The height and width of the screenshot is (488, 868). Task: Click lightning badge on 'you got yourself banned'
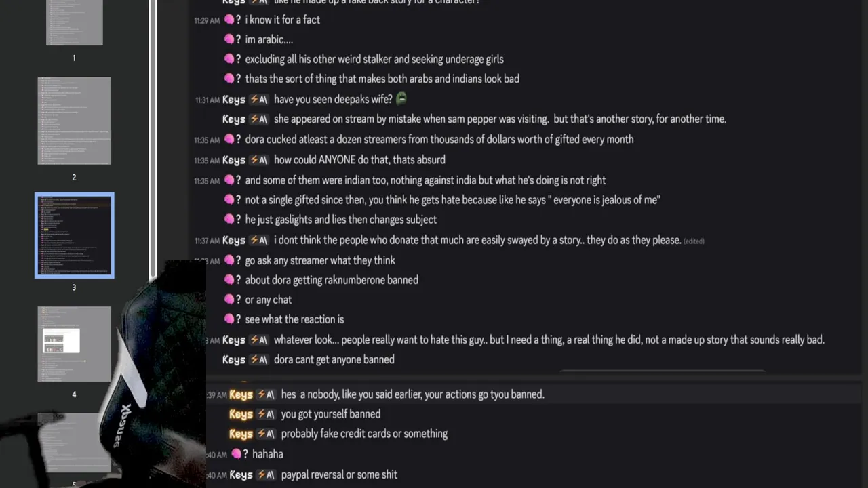click(x=266, y=414)
